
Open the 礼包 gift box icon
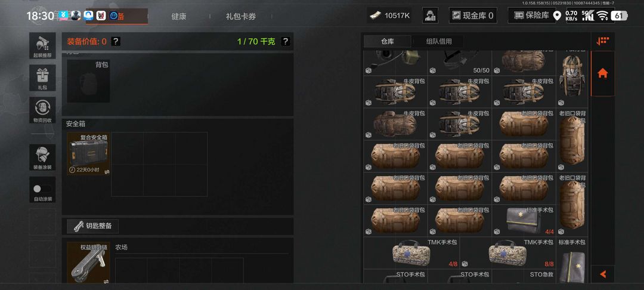click(42, 78)
